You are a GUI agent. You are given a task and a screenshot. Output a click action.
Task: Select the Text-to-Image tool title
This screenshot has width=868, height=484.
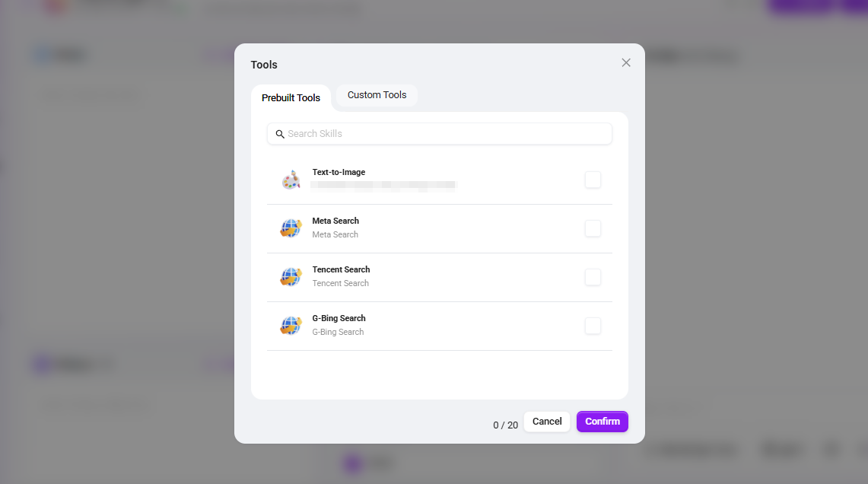pos(339,172)
